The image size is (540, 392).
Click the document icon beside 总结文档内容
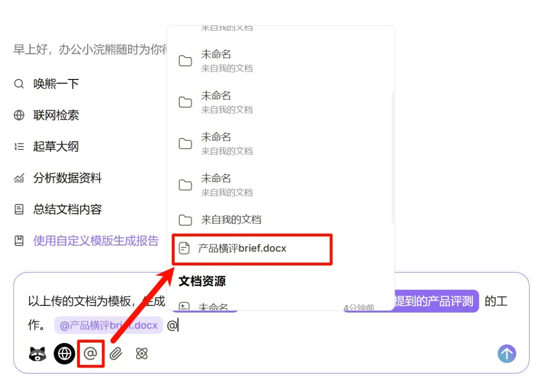point(19,209)
